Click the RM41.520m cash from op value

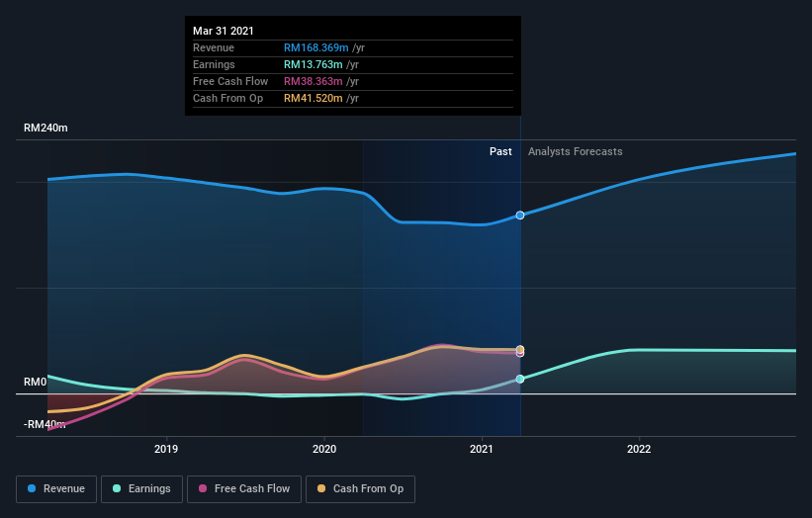pos(314,98)
